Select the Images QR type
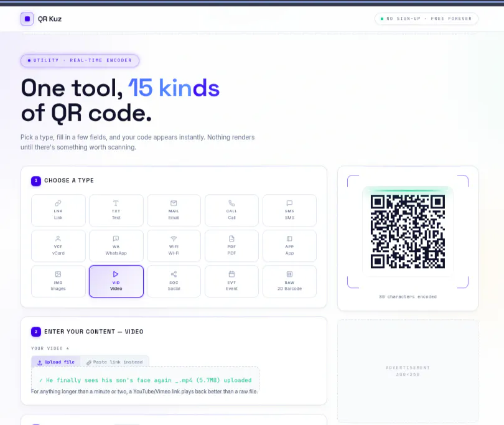 click(x=58, y=281)
